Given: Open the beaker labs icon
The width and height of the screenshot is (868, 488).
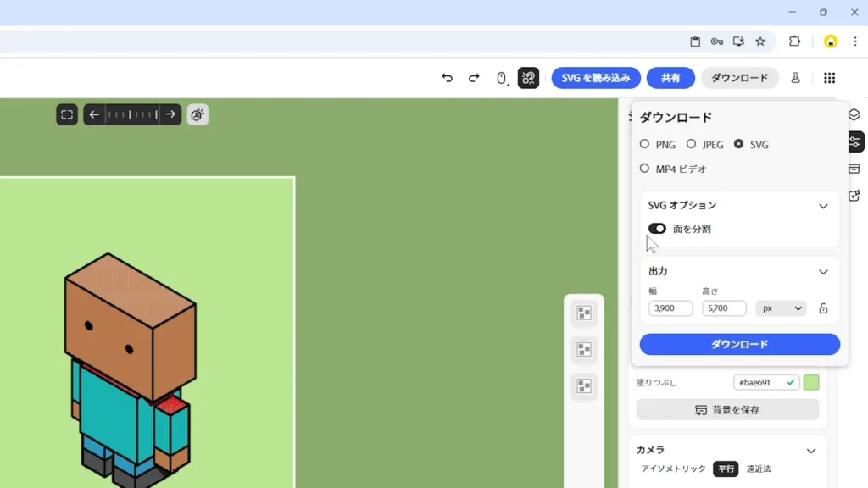Looking at the screenshot, I should [795, 78].
